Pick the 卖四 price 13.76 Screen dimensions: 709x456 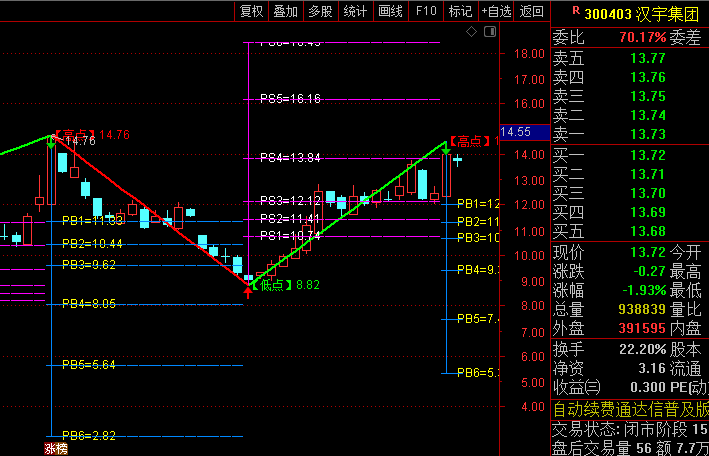click(648, 77)
